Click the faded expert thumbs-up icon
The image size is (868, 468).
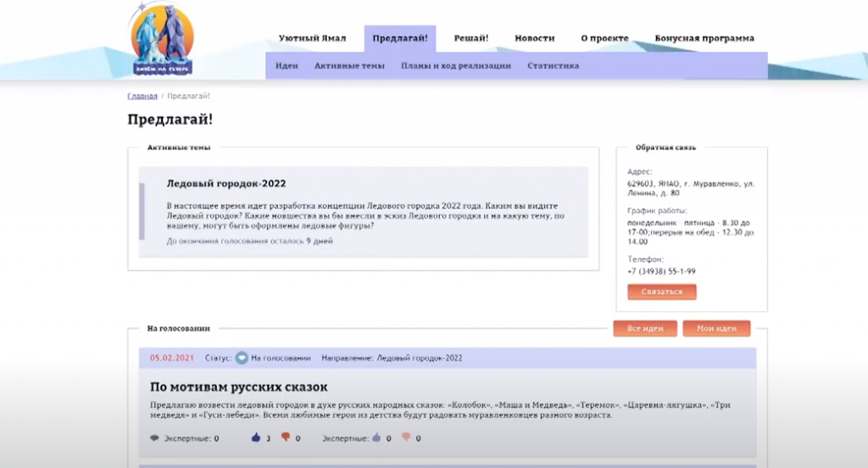376,438
